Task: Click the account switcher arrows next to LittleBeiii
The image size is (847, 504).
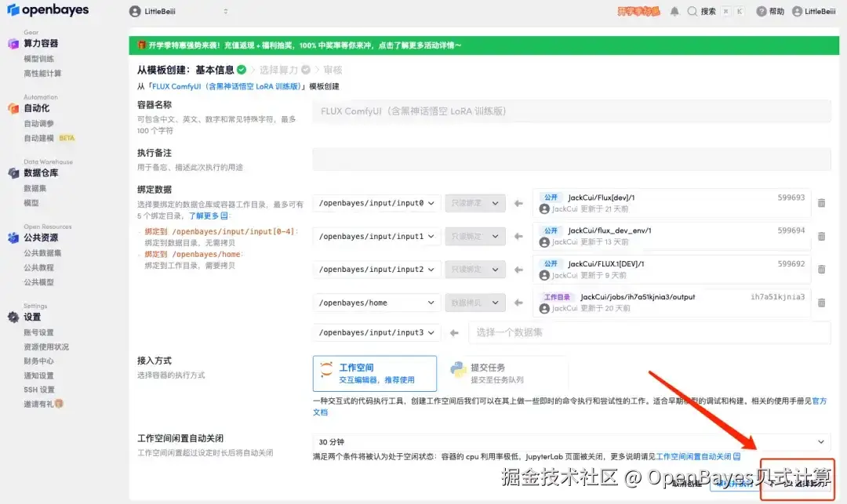Action: pyautogui.click(x=226, y=11)
